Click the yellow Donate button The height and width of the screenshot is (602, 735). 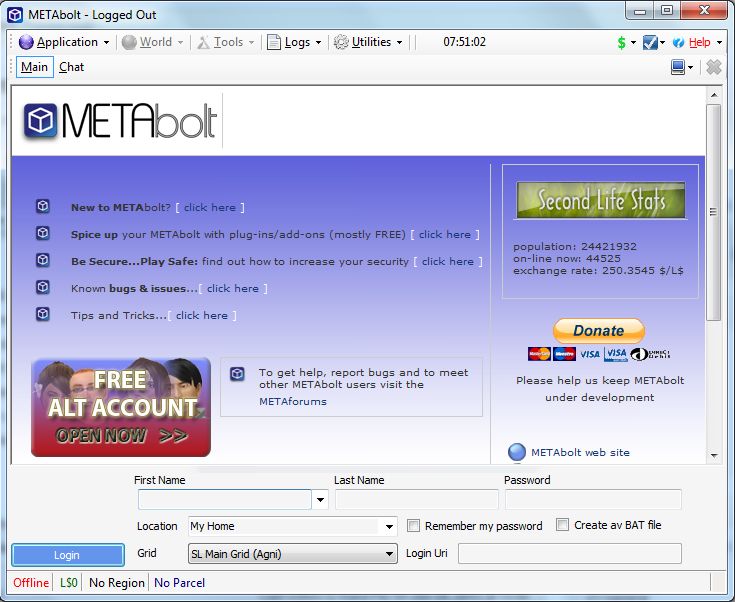(x=598, y=330)
